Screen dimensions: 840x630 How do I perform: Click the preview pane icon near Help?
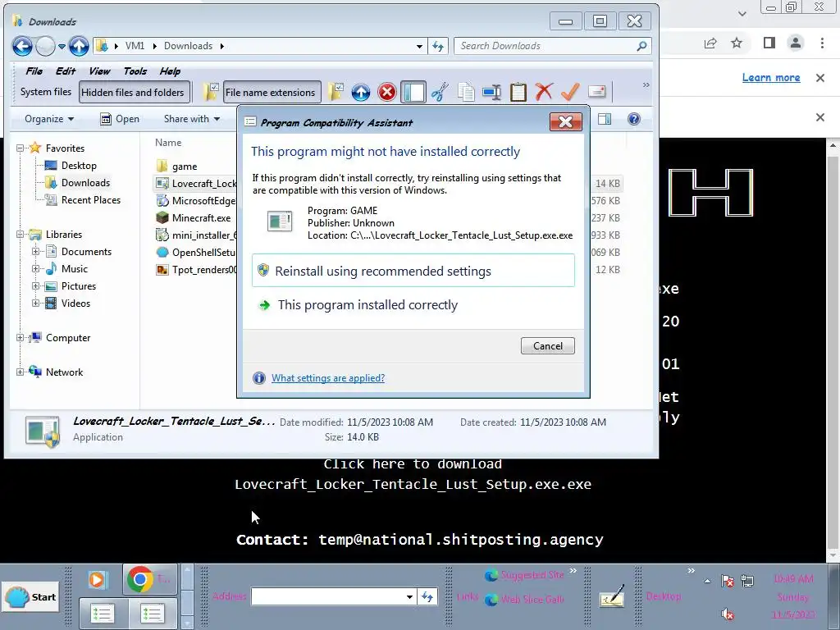[x=605, y=119]
